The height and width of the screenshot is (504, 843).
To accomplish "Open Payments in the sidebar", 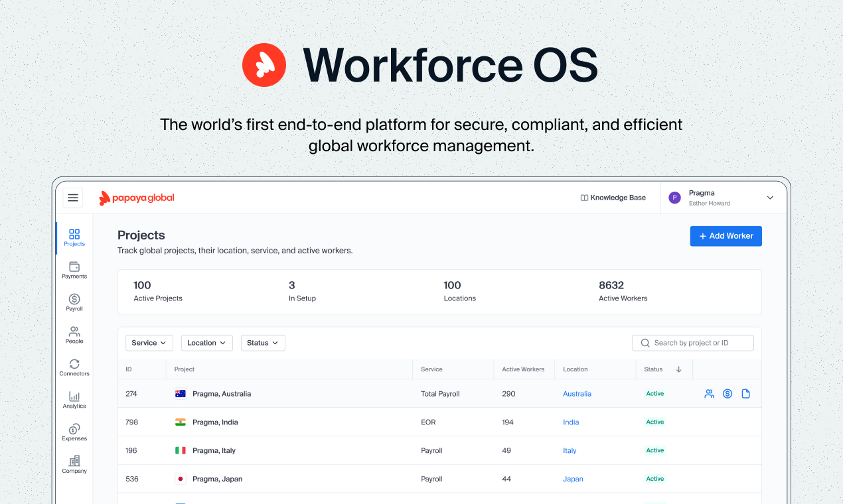I will [74, 271].
